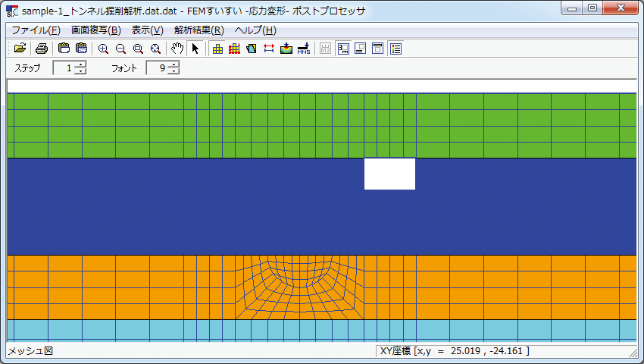The image size is (644, 364).
Task: Toggle the second layout panel icon
Action: pos(360,49)
